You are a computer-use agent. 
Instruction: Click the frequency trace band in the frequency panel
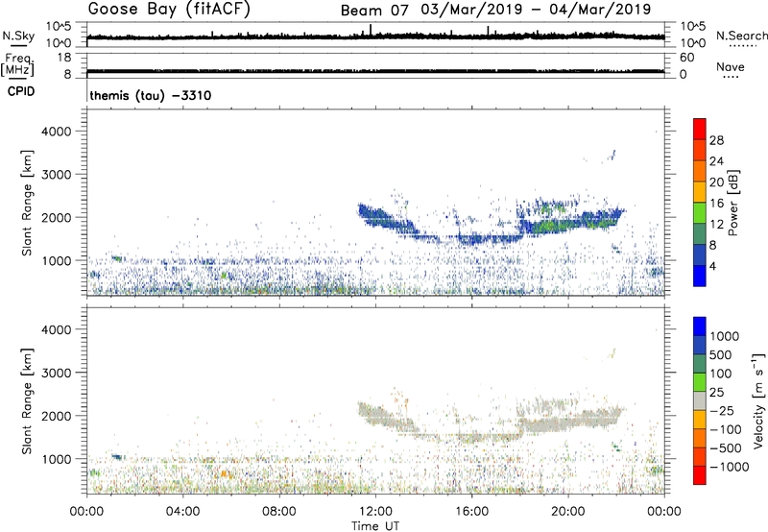pos(375,71)
